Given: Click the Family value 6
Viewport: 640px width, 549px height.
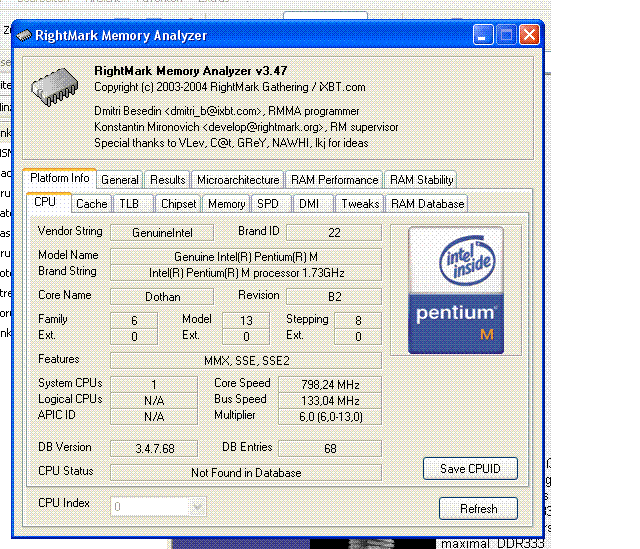Looking at the screenshot, I should point(134,321).
